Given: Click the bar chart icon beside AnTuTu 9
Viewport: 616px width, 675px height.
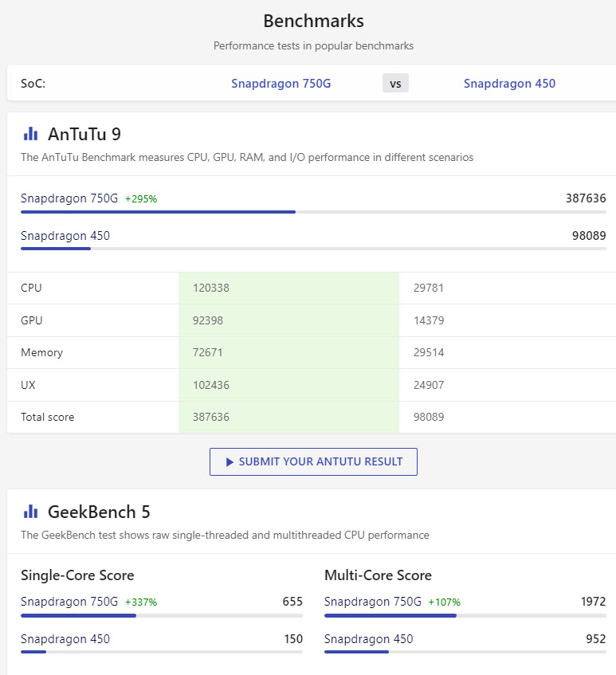Looking at the screenshot, I should [x=30, y=134].
